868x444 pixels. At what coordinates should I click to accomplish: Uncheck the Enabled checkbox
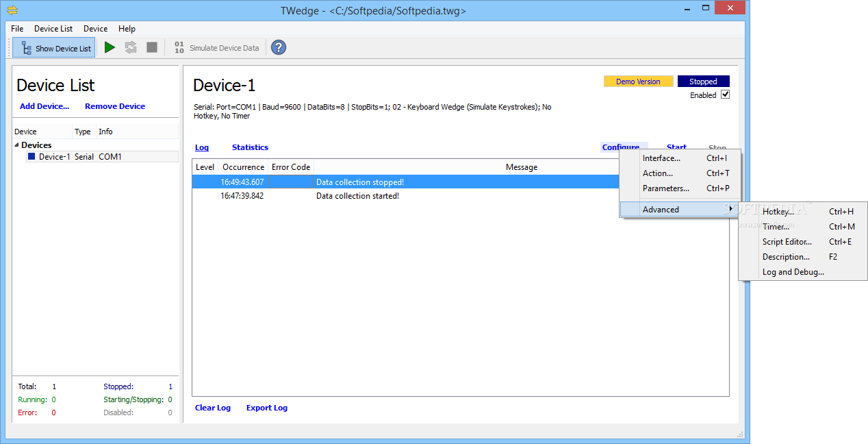pos(726,95)
